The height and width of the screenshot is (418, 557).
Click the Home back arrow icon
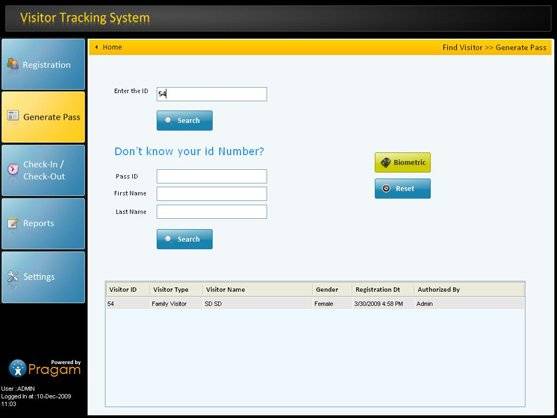pos(96,47)
